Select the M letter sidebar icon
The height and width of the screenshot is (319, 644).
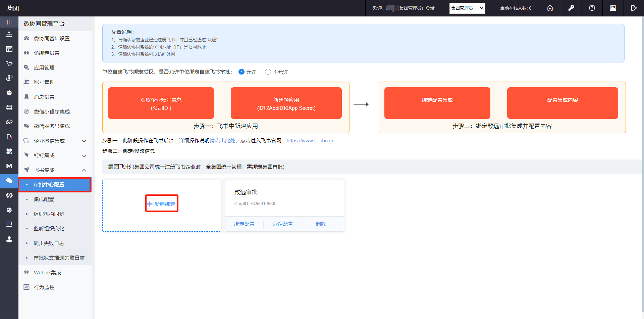click(9, 166)
